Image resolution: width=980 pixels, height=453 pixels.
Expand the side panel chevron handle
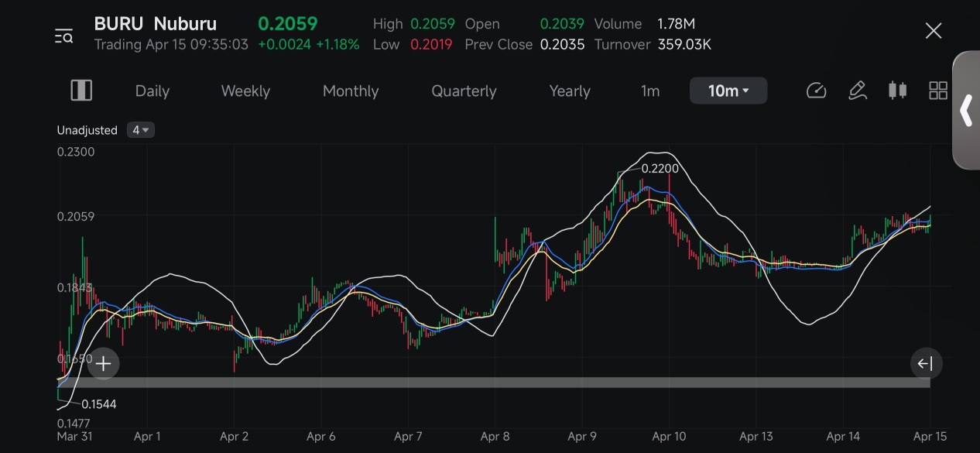tap(966, 110)
